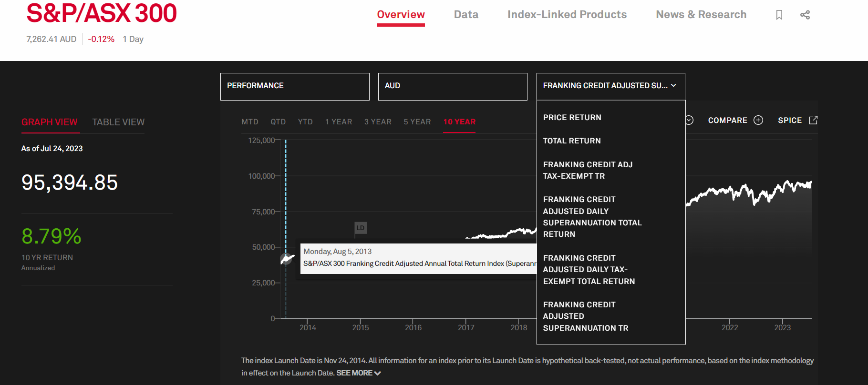Click the LD launch date marker on chart
This screenshot has height=385, width=868.
coord(360,228)
